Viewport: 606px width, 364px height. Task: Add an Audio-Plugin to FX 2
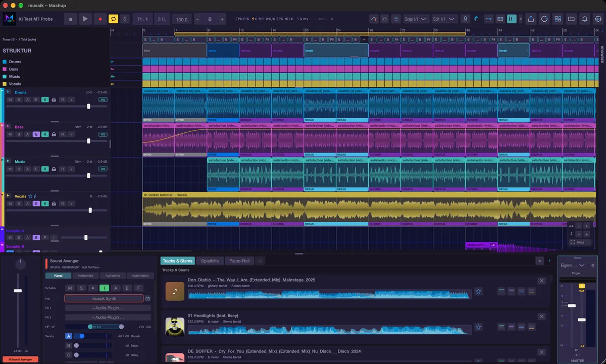(x=108, y=318)
